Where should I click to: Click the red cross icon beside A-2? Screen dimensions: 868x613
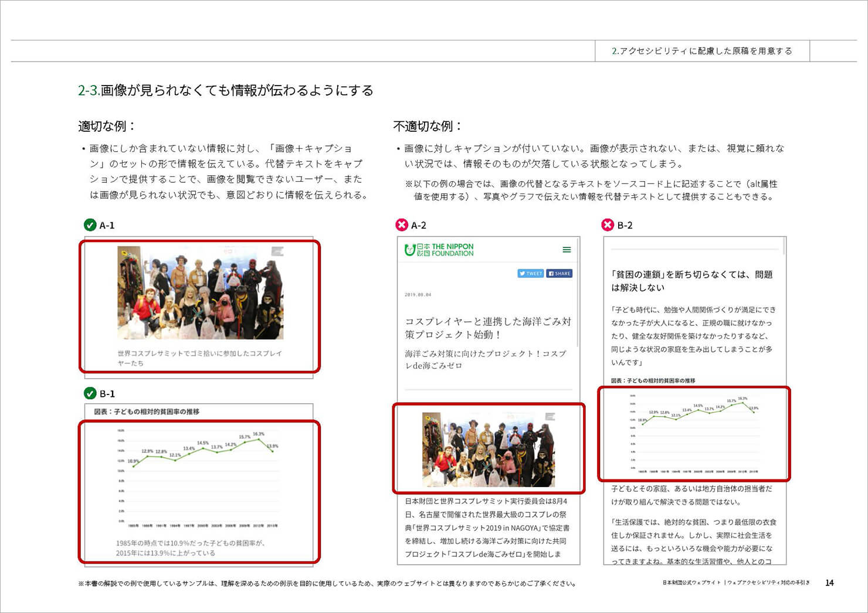(402, 225)
